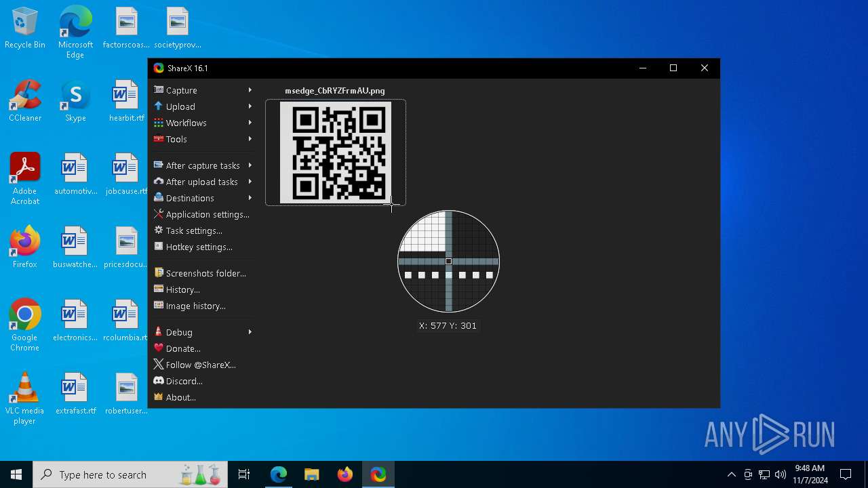Expand the After upload tasks arrow
Screen dimensions: 868x488
(x=250, y=182)
